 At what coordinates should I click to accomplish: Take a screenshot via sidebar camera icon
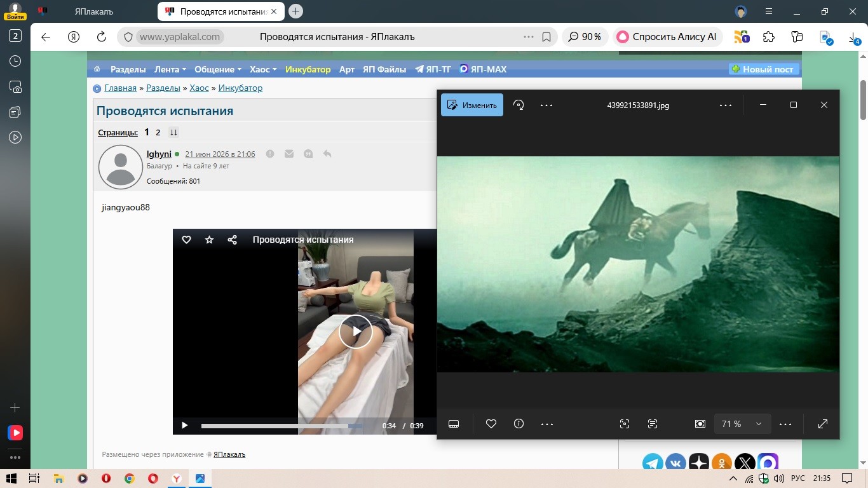[15, 86]
